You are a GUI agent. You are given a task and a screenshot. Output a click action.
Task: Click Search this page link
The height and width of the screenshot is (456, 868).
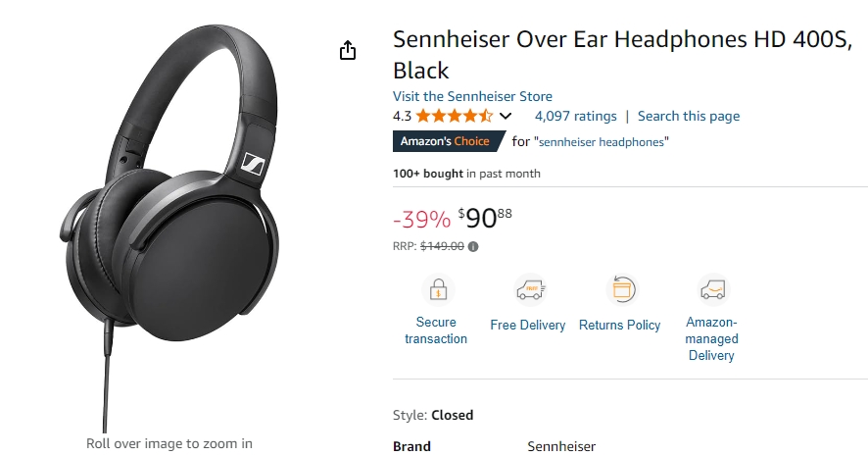689,117
